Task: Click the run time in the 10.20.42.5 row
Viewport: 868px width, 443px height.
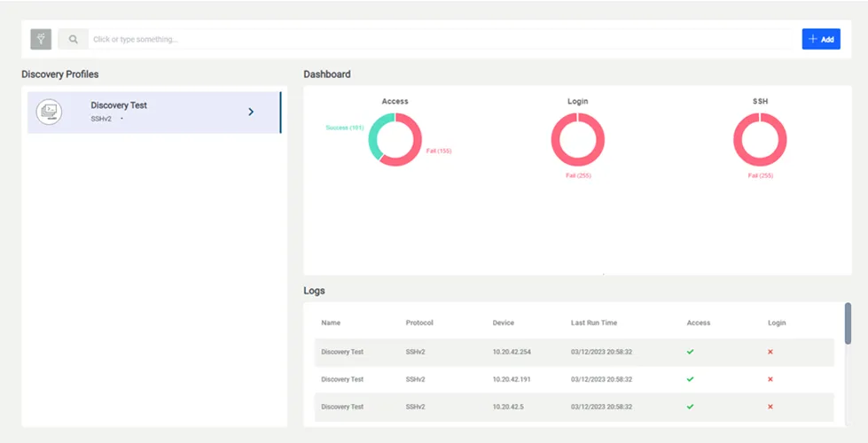Action: 602,407
